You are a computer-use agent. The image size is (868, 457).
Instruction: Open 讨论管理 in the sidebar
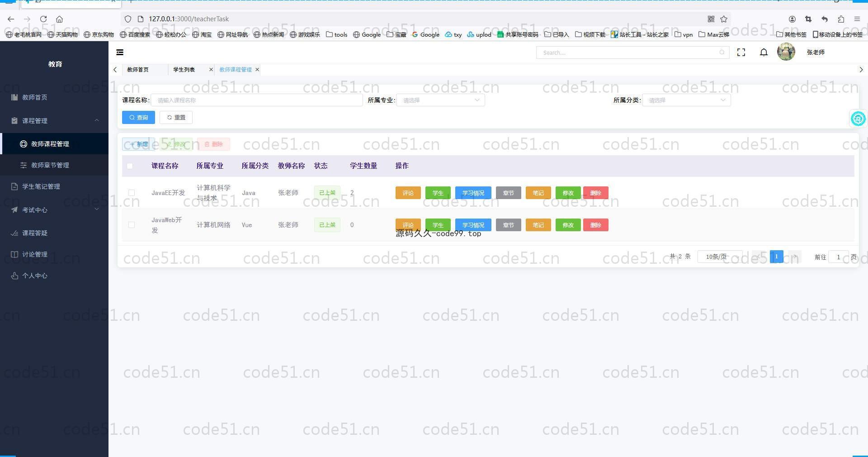click(x=54, y=254)
